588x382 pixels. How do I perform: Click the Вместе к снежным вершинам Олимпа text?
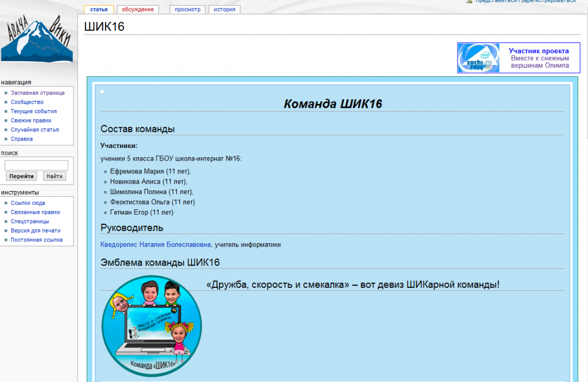(540, 62)
